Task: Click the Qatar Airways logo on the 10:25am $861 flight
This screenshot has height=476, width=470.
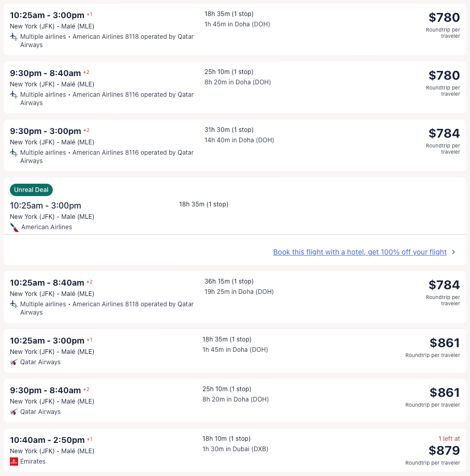Action: tap(14, 362)
